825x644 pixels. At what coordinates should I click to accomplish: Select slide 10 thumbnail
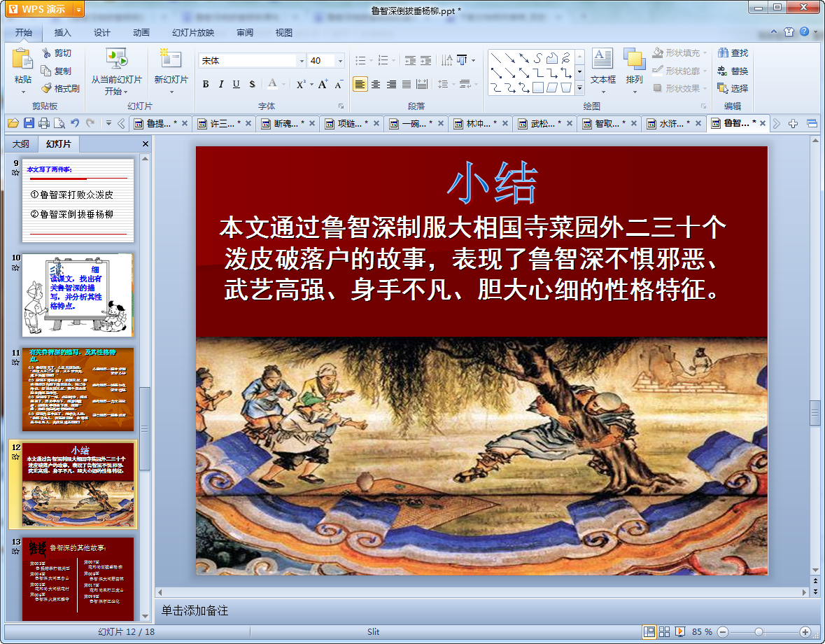point(78,295)
